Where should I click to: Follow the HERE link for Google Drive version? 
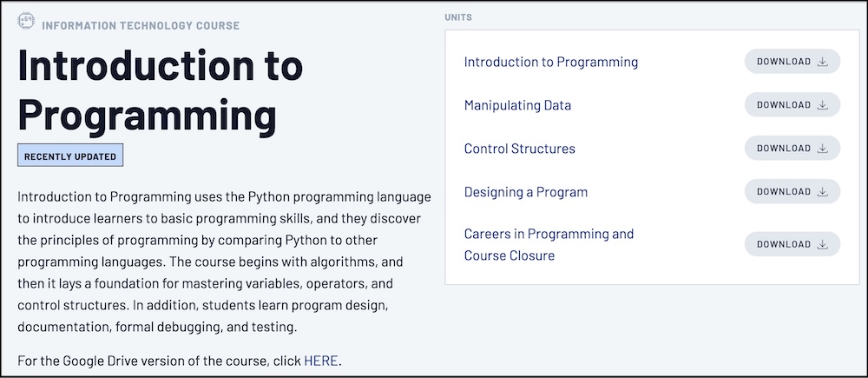pos(321,361)
